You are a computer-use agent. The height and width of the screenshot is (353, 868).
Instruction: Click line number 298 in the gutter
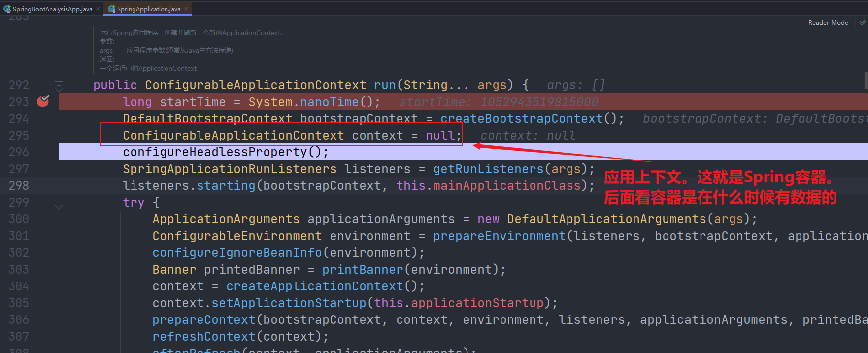[x=19, y=186]
